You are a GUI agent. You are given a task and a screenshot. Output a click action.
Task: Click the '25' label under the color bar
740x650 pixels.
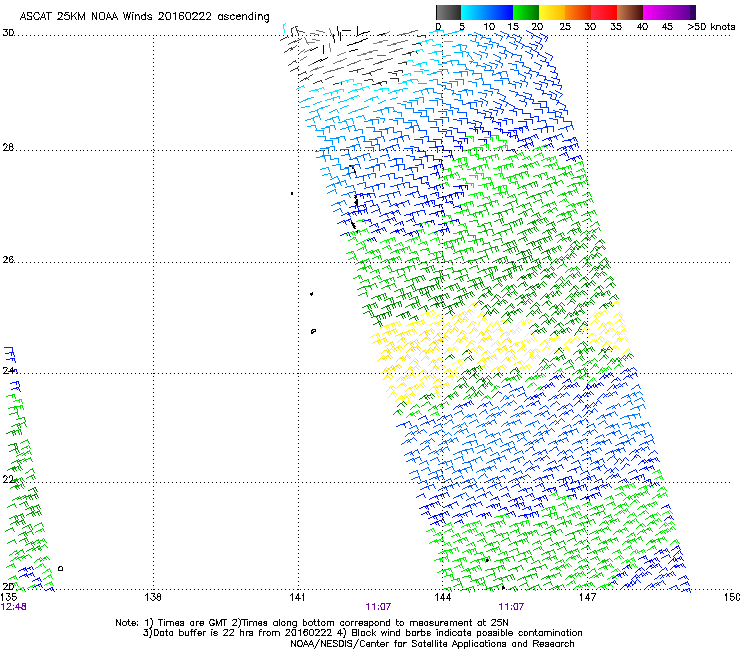tap(565, 27)
